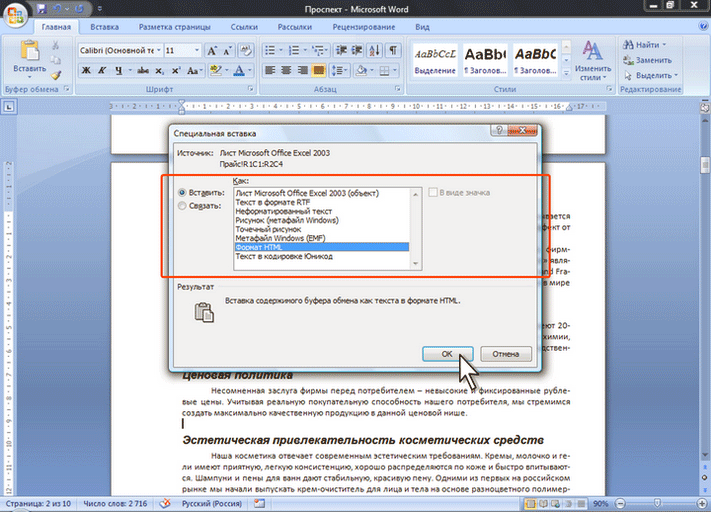
Task: Click the Save icon in quick access toolbar
Action: pos(42,8)
